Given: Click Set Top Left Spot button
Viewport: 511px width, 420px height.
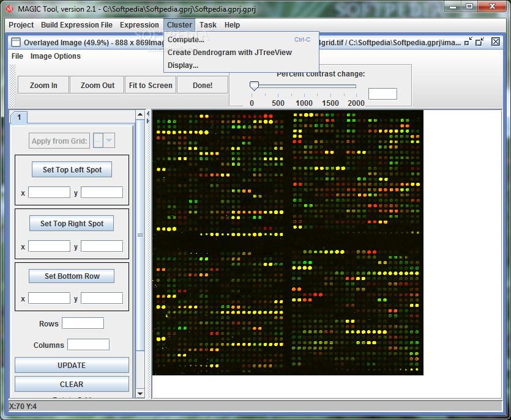Looking at the screenshot, I should pos(72,169).
